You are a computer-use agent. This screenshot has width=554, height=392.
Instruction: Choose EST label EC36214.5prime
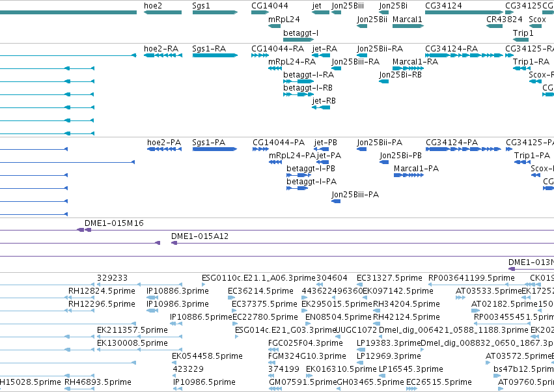(261, 291)
